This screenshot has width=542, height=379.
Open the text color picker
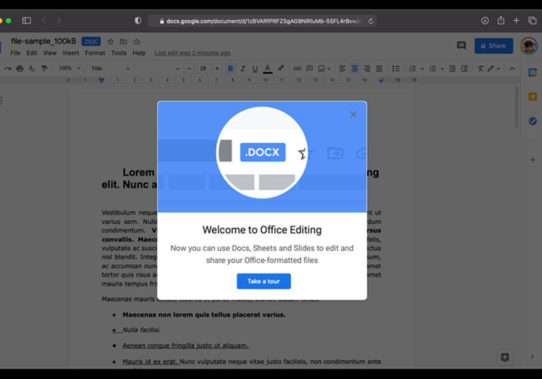click(x=267, y=68)
